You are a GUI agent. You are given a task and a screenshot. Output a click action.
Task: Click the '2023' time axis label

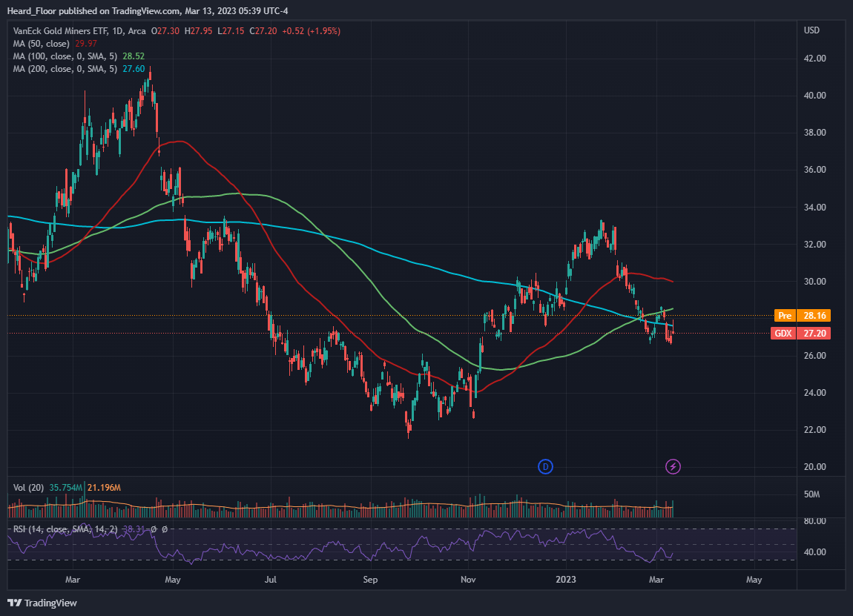pos(566,580)
